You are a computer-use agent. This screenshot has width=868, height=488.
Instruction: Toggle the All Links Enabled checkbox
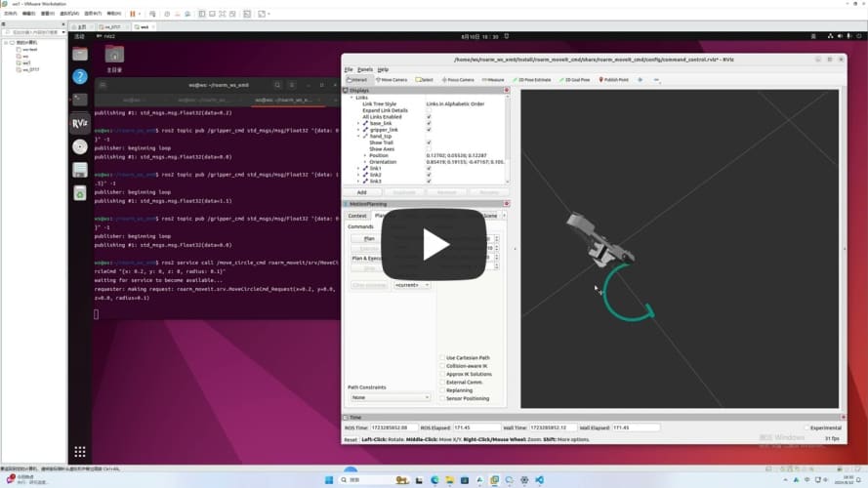(429, 117)
